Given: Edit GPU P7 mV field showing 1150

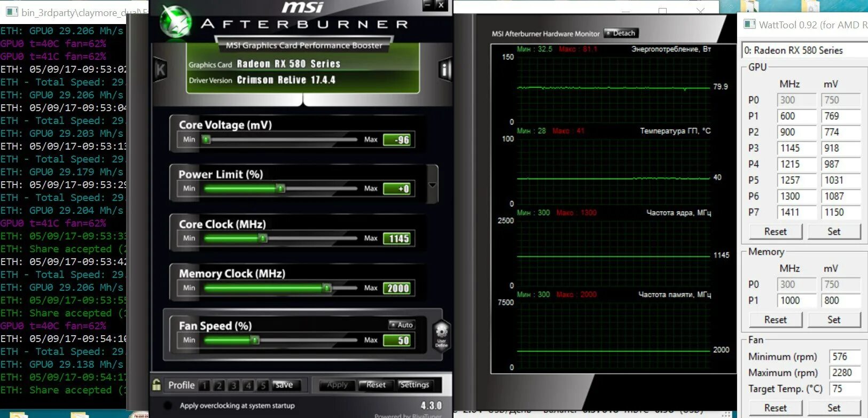Looking at the screenshot, I should tap(841, 212).
